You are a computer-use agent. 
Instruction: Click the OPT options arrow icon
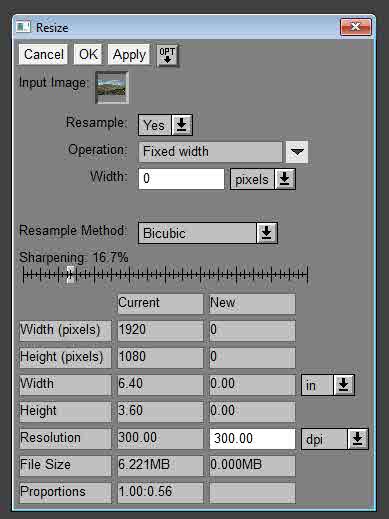pos(167,55)
